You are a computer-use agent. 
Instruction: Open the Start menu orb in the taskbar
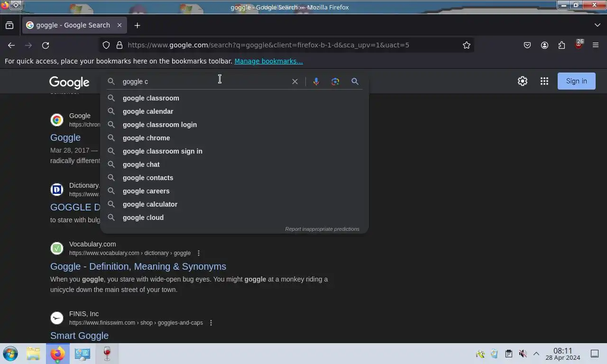(10, 354)
